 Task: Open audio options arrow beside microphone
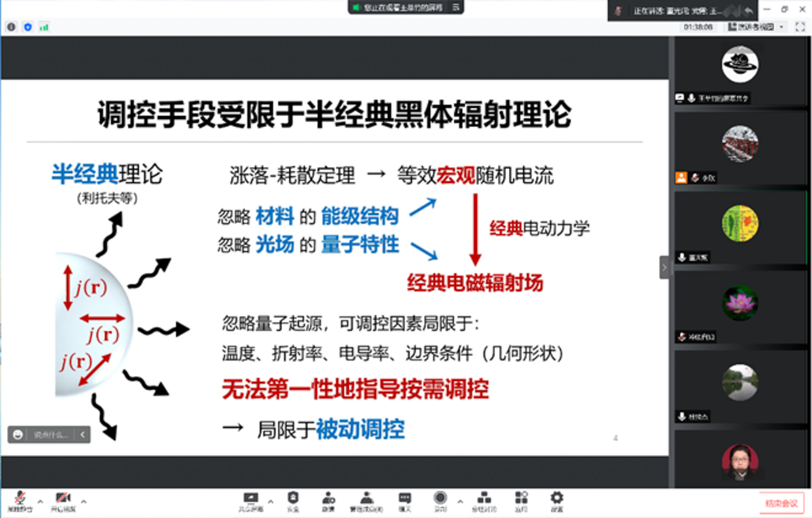pyautogui.click(x=40, y=502)
